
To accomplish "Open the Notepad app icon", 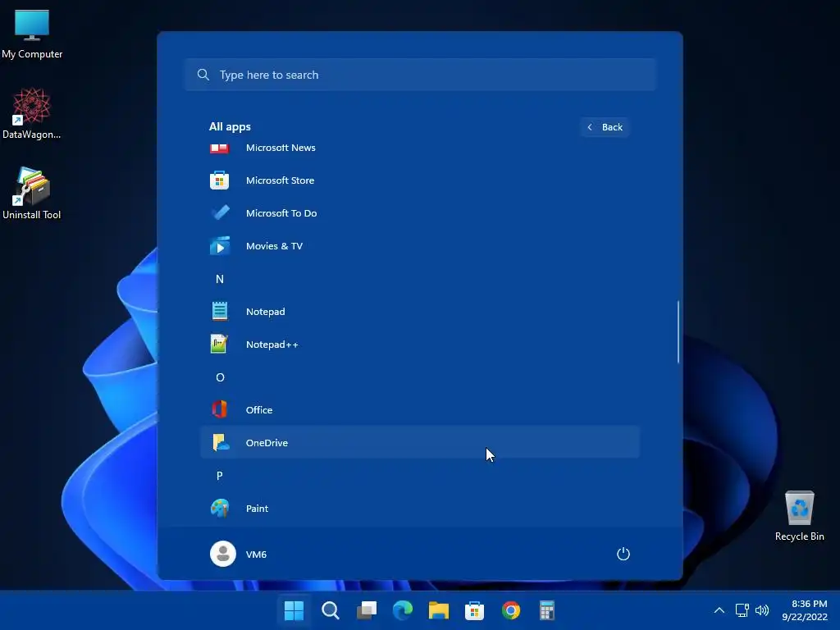I will 220,311.
